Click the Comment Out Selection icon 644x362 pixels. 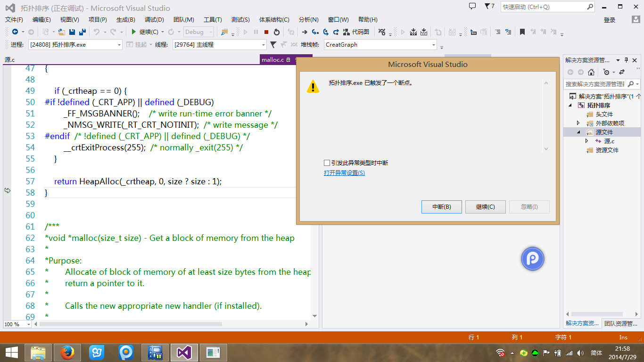[x=498, y=32]
